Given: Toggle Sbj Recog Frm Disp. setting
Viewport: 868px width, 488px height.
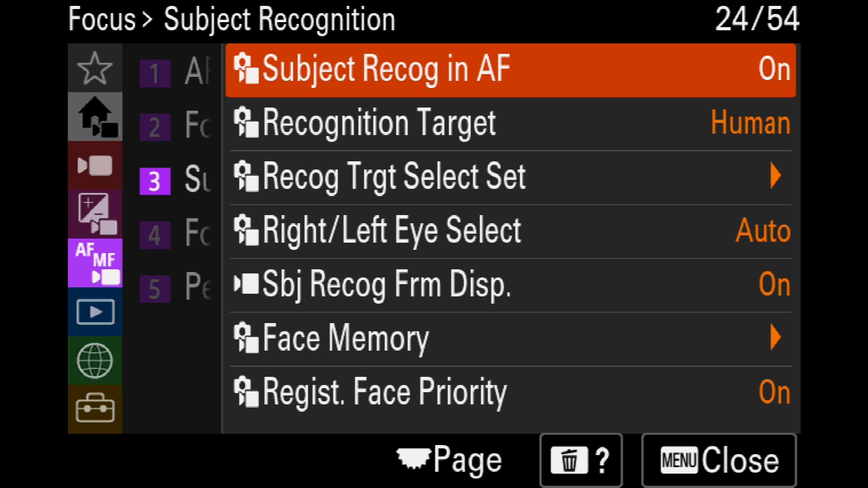Looking at the screenshot, I should click(510, 285).
